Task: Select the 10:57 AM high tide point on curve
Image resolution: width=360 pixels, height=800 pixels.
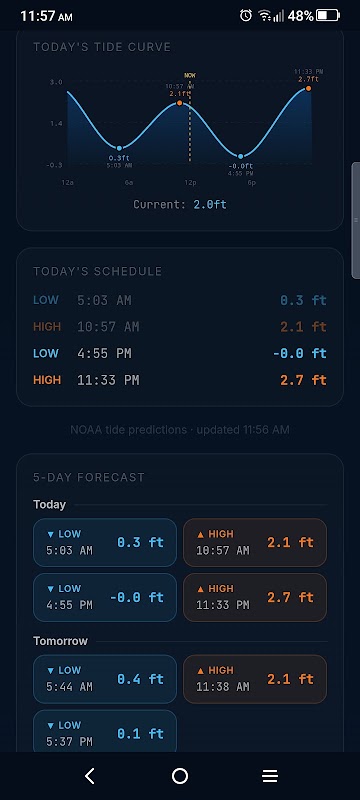Action: click(x=179, y=103)
